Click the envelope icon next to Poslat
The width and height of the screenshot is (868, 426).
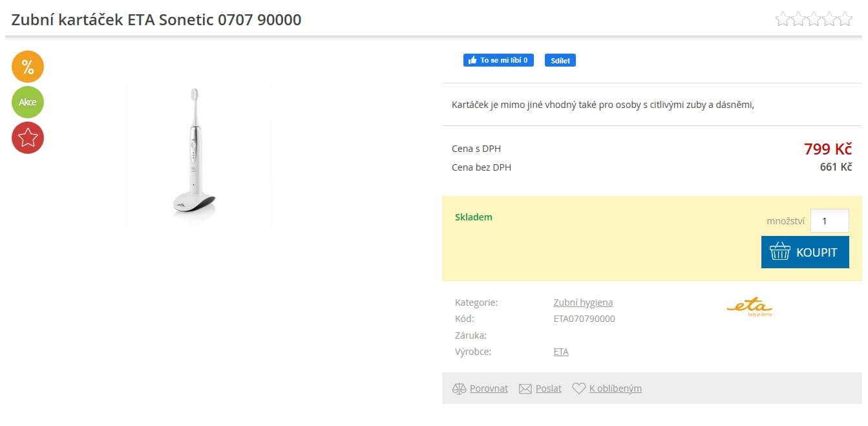click(525, 389)
